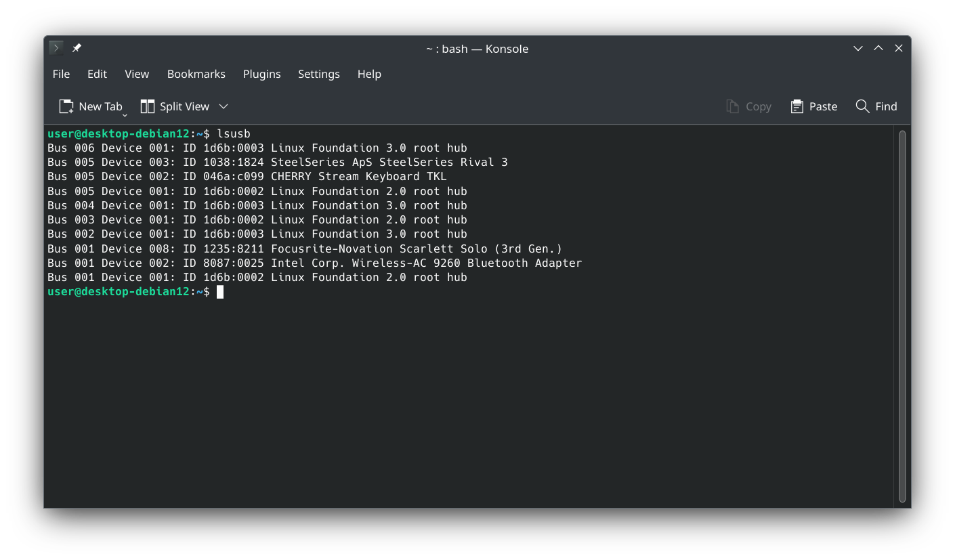
Task: Open the Help menu
Action: click(x=369, y=74)
